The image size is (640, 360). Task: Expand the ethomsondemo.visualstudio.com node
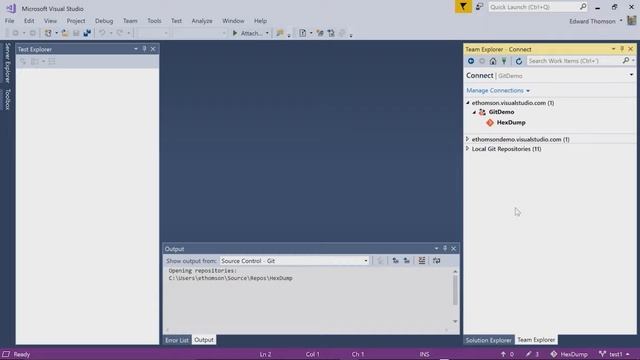[x=468, y=139]
